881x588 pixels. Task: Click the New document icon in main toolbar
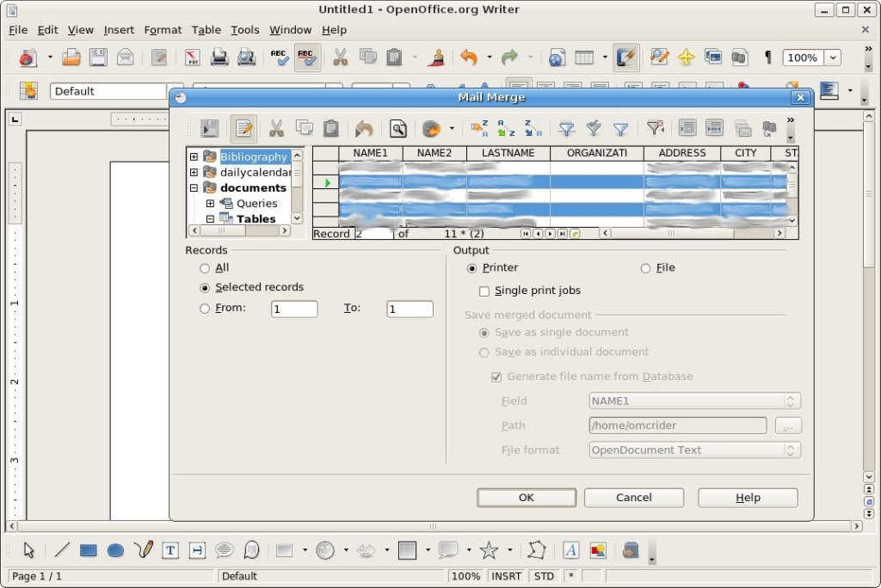(28, 58)
